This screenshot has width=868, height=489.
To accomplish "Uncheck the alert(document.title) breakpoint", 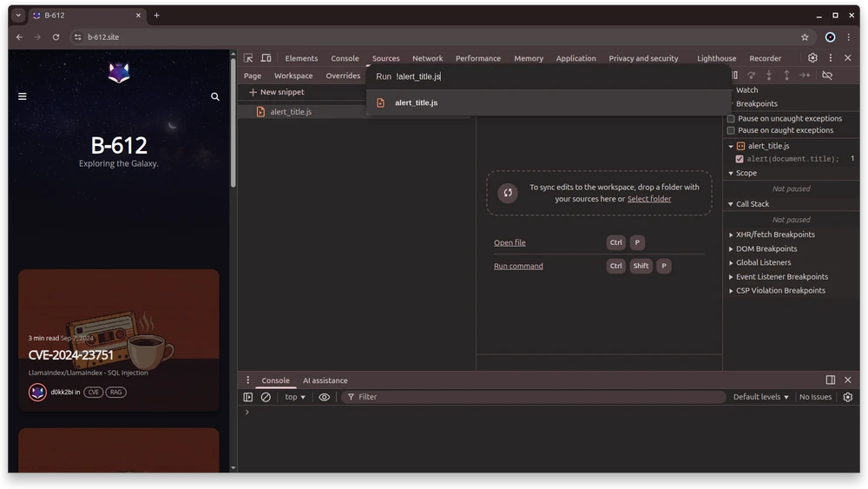I will coord(740,159).
